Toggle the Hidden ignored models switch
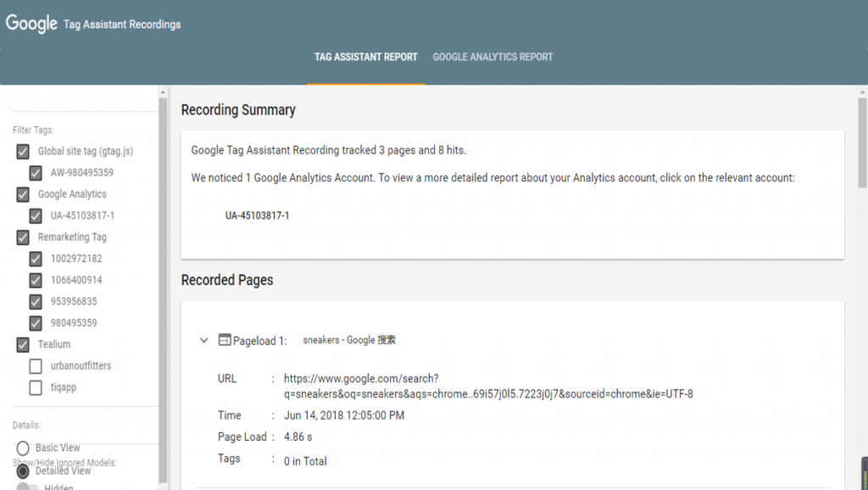Image resolution: width=868 pixels, height=490 pixels. 27,487
